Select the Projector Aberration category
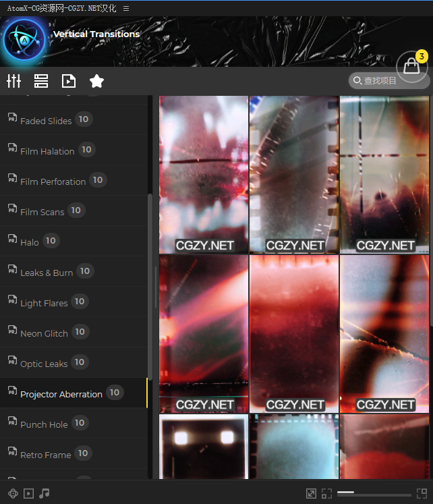The image size is (433, 504). click(x=74, y=393)
